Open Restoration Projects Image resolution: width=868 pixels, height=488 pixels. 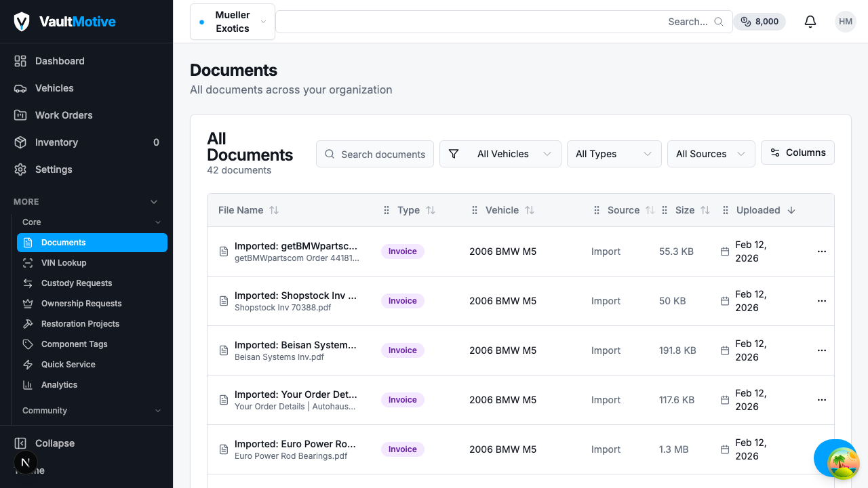[x=92, y=324]
